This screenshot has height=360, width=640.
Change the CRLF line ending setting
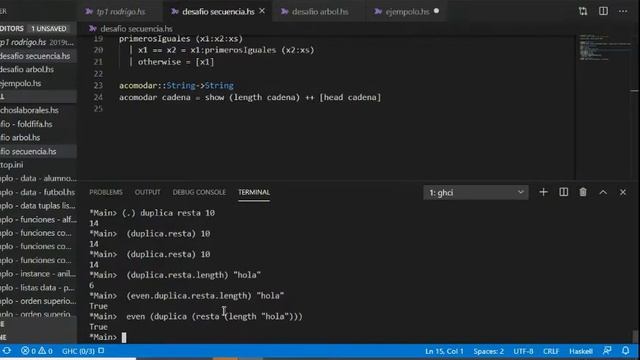[551, 351]
